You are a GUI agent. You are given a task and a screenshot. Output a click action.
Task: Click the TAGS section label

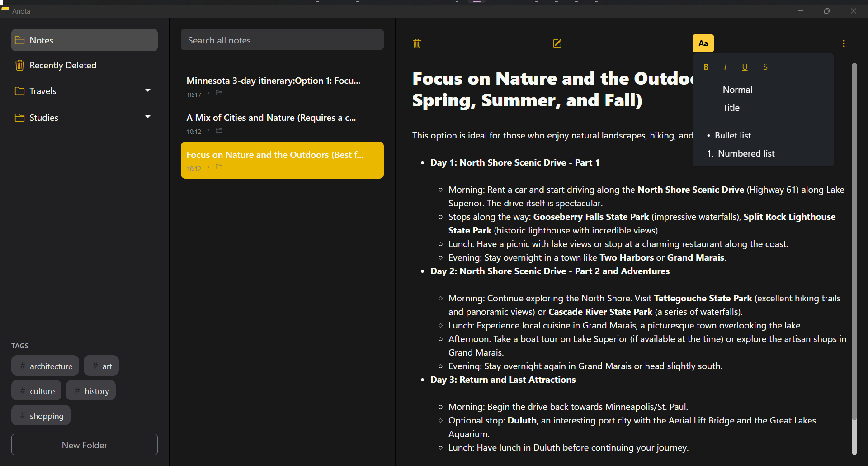click(20, 346)
